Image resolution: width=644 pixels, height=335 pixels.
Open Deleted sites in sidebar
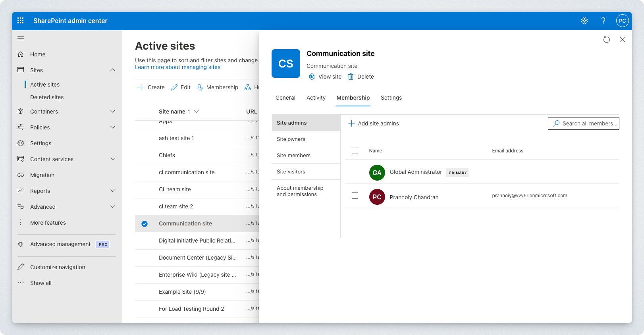(x=47, y=97)
